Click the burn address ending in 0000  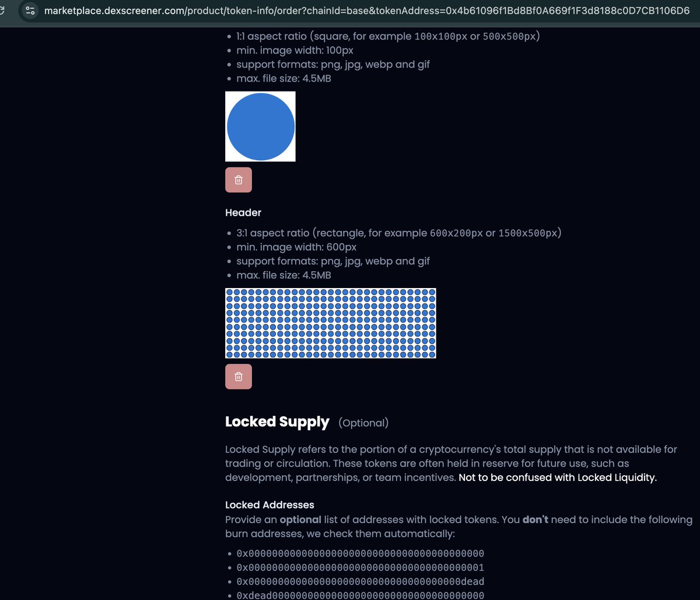[360, 553]
